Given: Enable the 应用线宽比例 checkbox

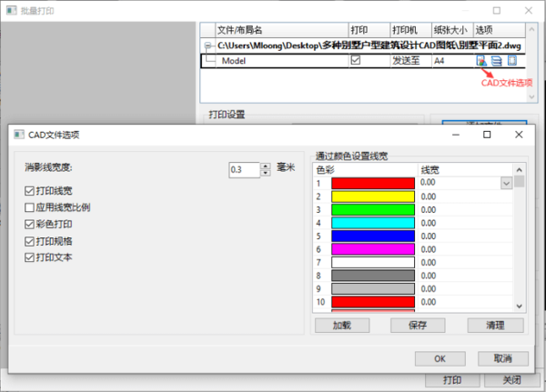Looking at the screenshot, I should [x=30, y=207].
